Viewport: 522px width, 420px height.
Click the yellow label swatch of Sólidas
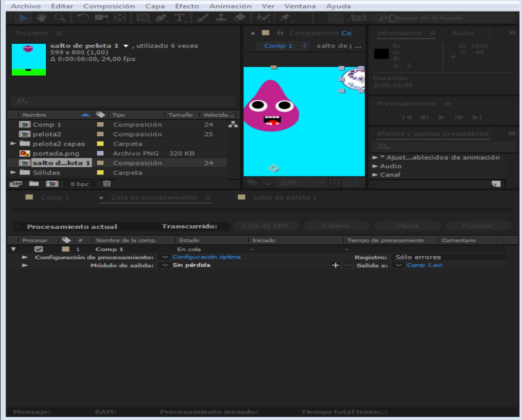click(100, 172)
